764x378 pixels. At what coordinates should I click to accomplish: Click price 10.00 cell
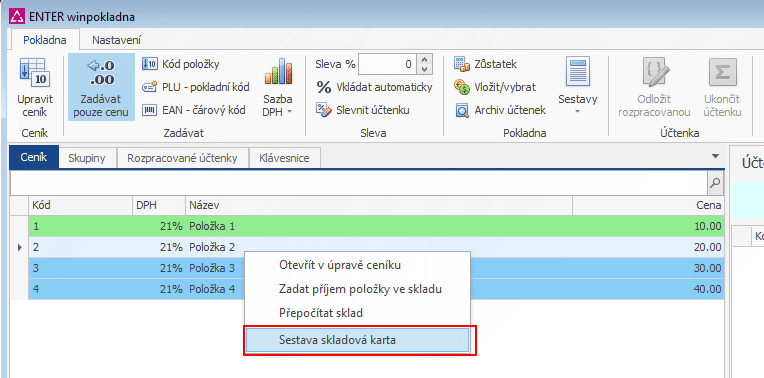pos(708,227)
